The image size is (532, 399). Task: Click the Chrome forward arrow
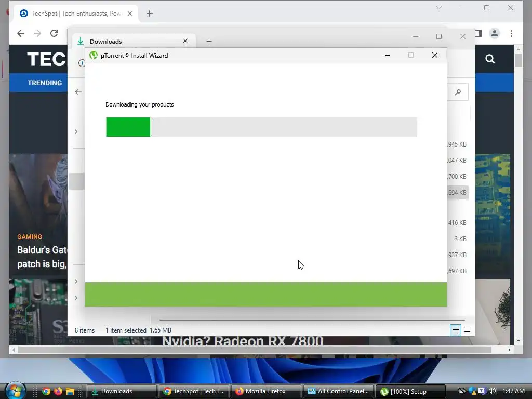click(37, 33)
